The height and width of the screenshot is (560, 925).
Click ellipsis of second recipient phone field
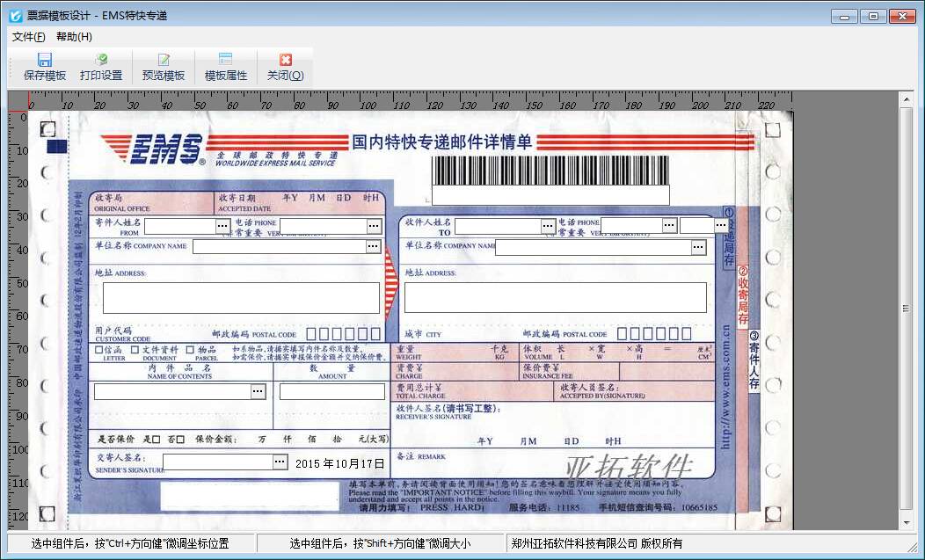[721, 225]
